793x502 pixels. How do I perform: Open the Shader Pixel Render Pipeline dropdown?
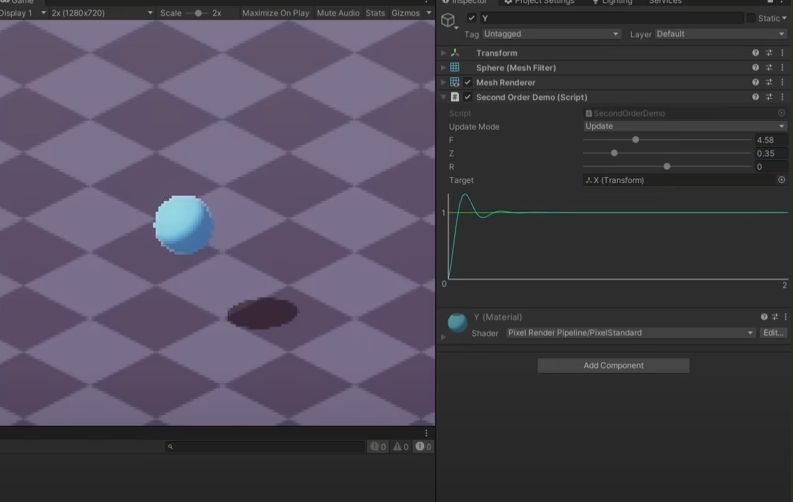coord(631,333)
